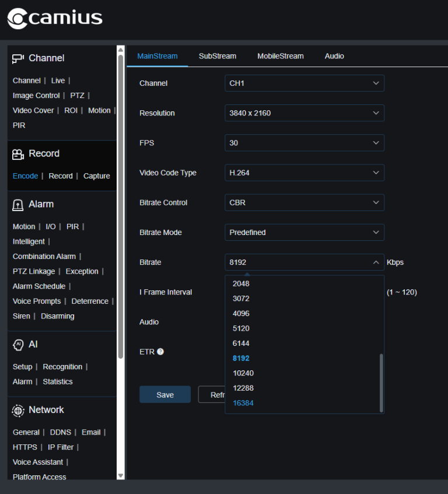Open Siren link

click(x=22, y=316)
